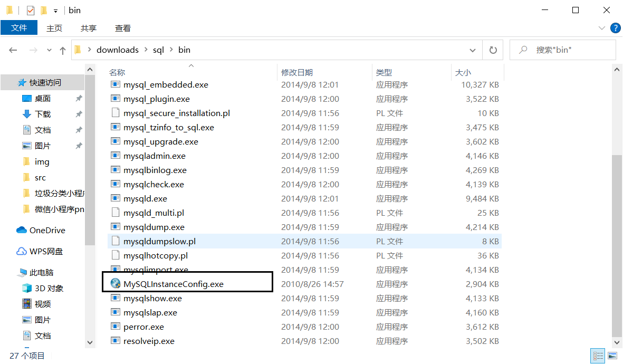
Task: Open the 文件 menu tab
Action: (19, 28)
